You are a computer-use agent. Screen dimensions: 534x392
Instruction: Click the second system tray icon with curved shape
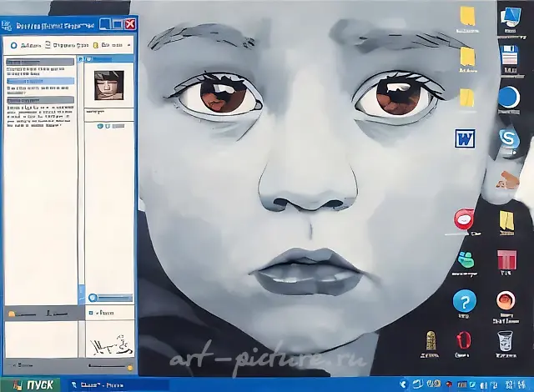[417, 384]
